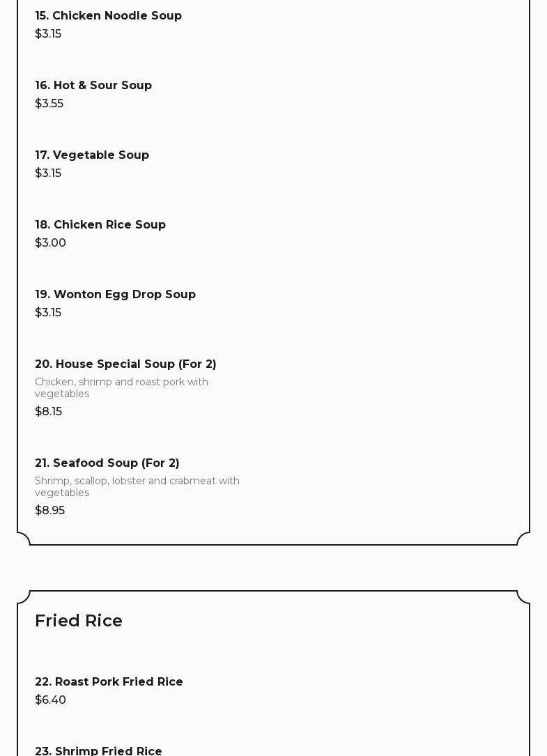Image resolution: width=547 pixels, height=756 pixels.
Task: Click the $3.55 Hot & Sour price
Action: [x=49, y=103]
